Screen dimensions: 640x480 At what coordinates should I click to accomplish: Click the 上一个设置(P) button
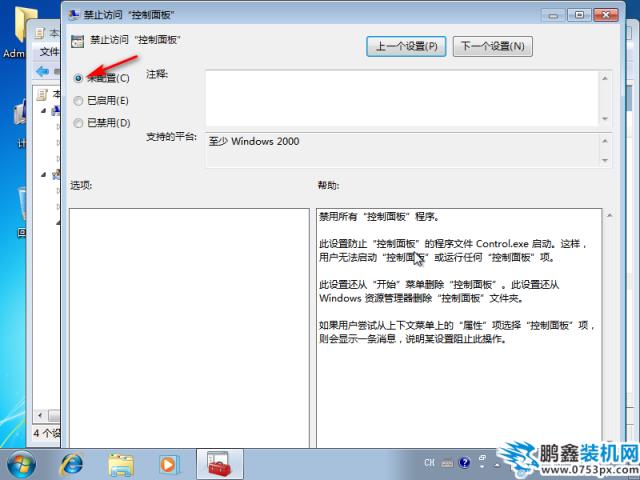pos(406,46)
